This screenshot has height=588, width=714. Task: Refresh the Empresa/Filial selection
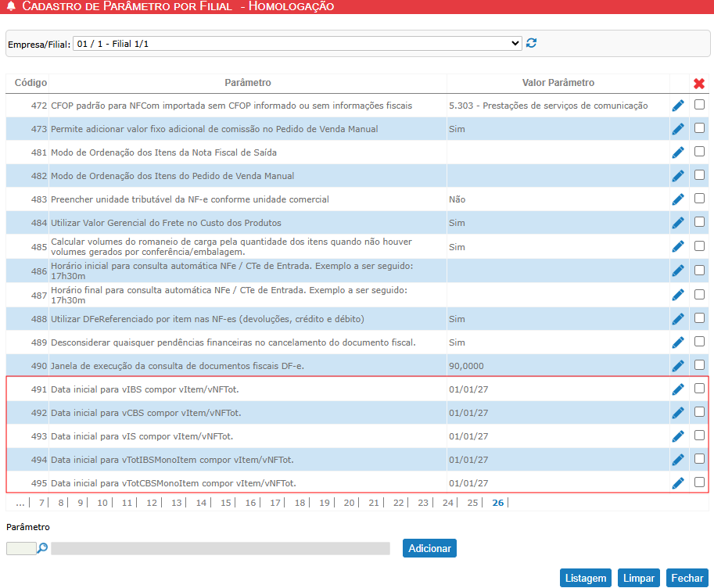point(531,43)
